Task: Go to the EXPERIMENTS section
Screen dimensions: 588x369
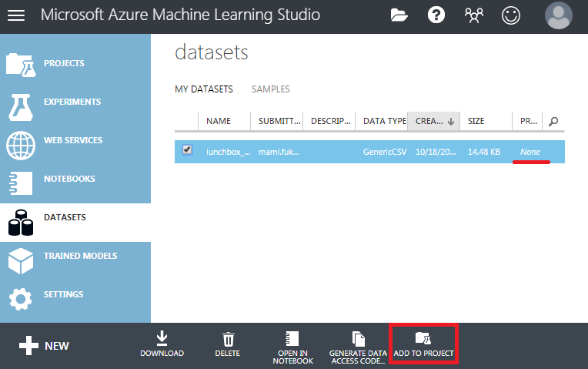Action: (72, 102)
